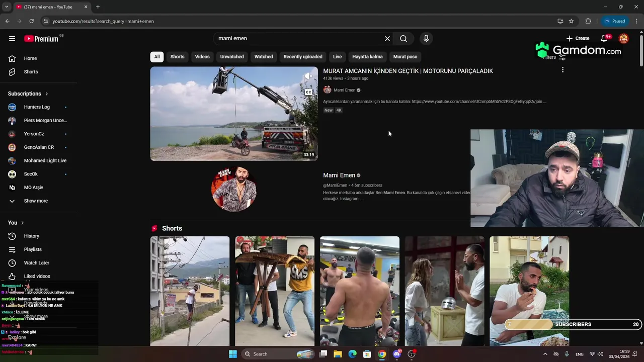Open video title MURAT AMCANIN İÇİNDEN GEÇTİK

408,71
